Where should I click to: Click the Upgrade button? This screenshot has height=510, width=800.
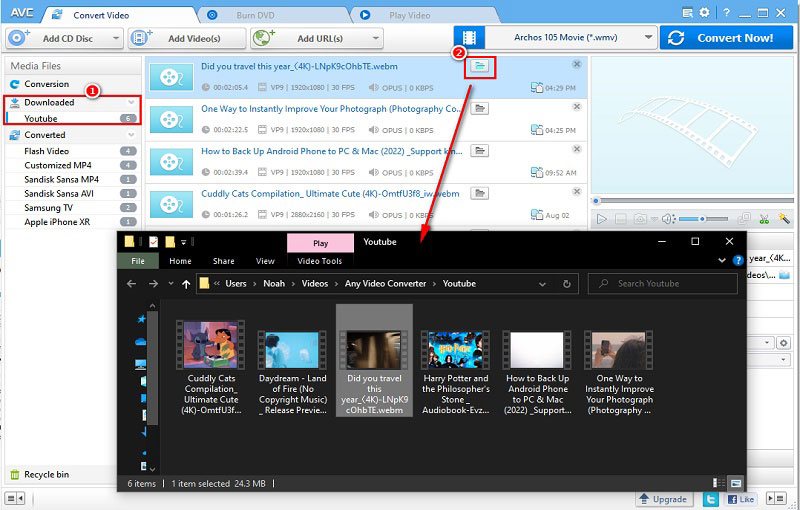(x=663, y=499)
